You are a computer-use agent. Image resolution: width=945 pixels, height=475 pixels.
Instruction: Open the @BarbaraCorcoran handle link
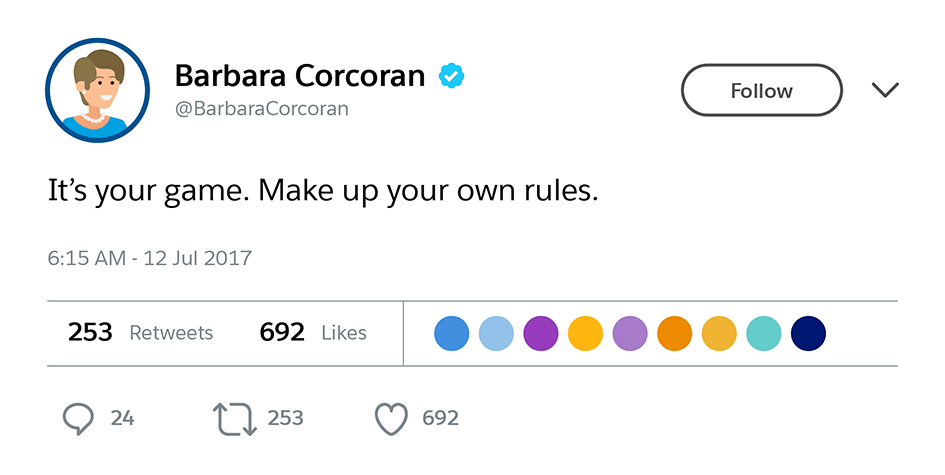click(x=262, y=109)
